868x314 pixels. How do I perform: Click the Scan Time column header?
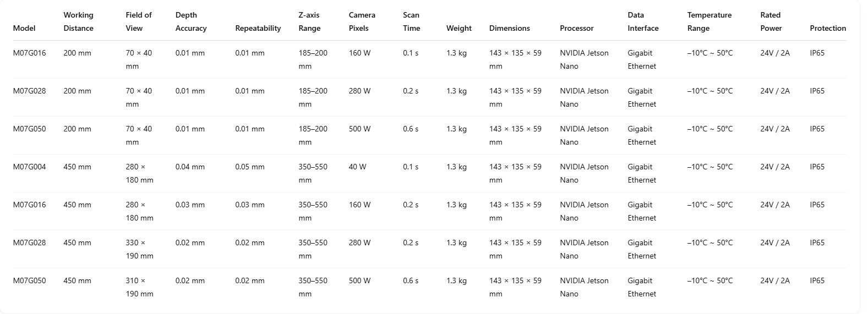click(x=411, y=21)
